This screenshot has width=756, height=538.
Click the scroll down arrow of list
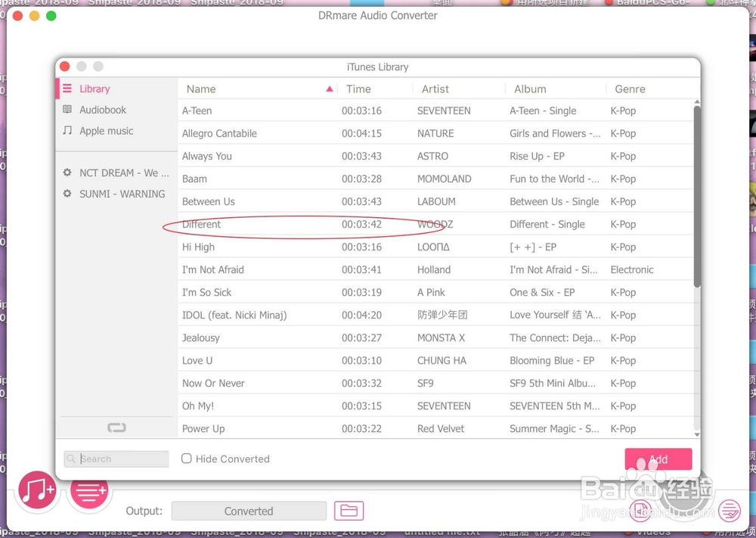[697, 434]
